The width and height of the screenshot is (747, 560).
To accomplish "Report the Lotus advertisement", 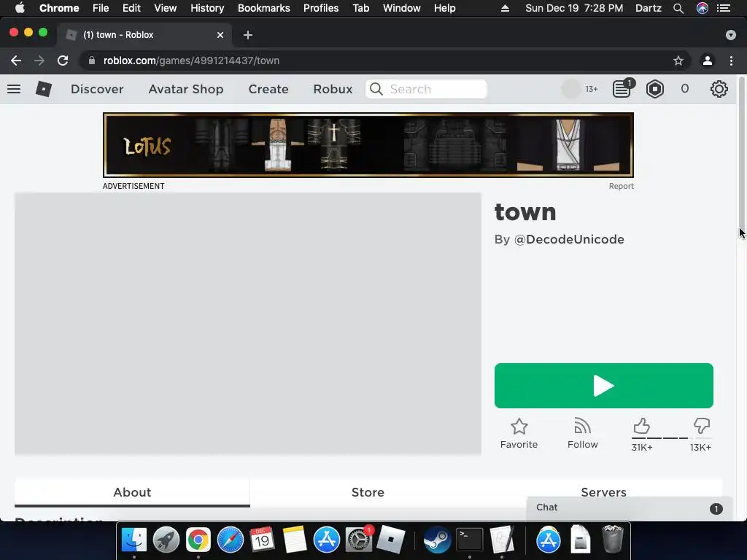I will tap(622, 186).
